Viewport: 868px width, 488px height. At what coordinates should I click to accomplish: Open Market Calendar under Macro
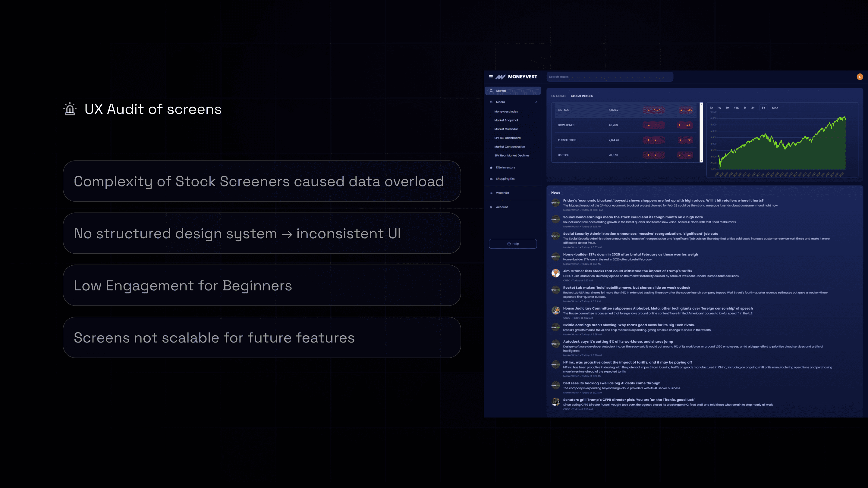pyautogui.click(x=506, y=129)
